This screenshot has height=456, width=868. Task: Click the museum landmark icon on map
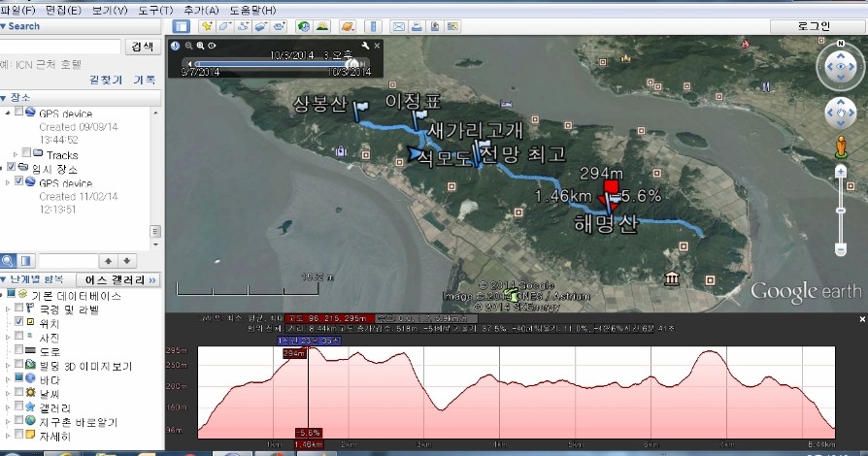tap(672, 278)
